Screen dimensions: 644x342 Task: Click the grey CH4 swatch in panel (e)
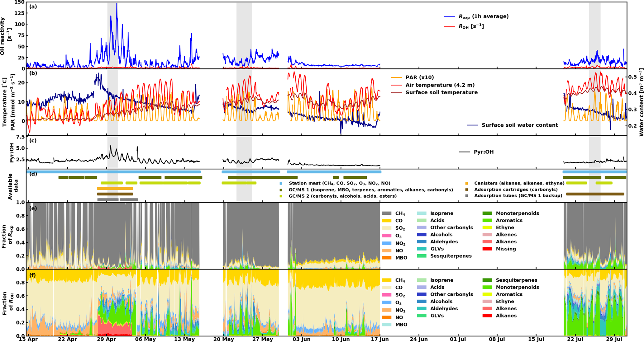tap(387, 213)
